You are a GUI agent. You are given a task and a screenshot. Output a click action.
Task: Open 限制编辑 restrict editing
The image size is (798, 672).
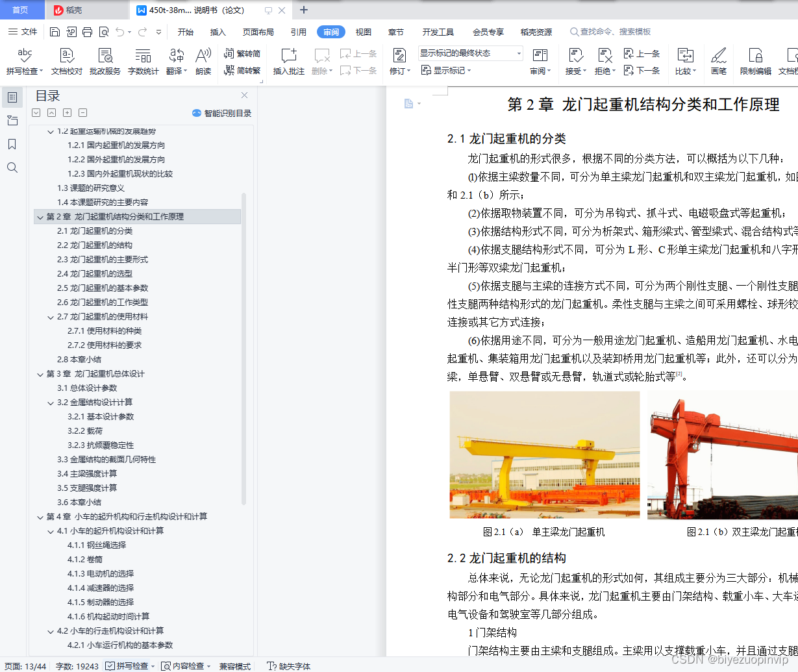[x=756, y=62]
